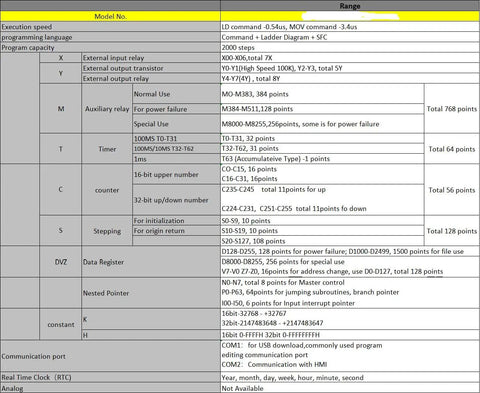
Task: Select 'C16-C31, 16points' text
Action: click(x=249, y=179)
